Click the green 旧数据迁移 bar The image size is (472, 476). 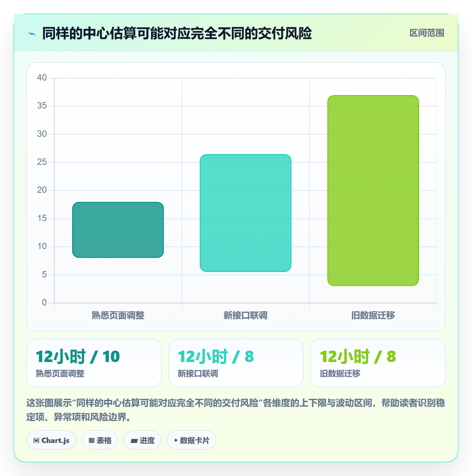[x=373, y=190]
